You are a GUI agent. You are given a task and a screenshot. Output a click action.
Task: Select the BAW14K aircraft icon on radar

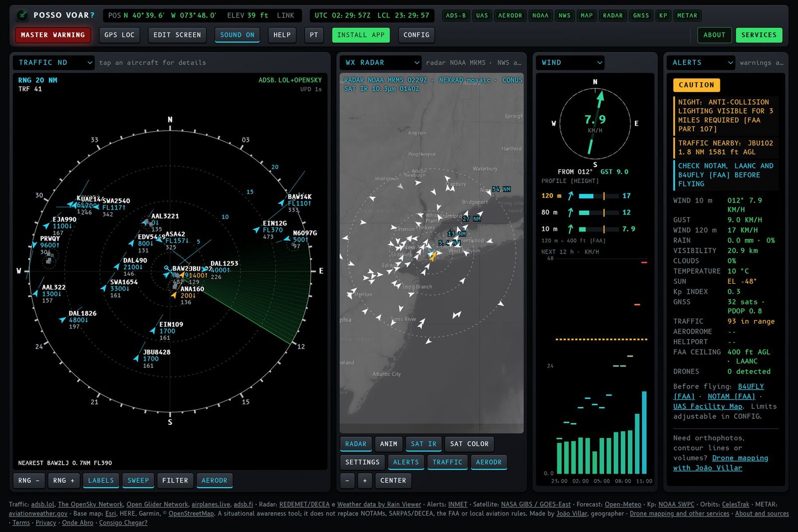(x=282, y=203)
